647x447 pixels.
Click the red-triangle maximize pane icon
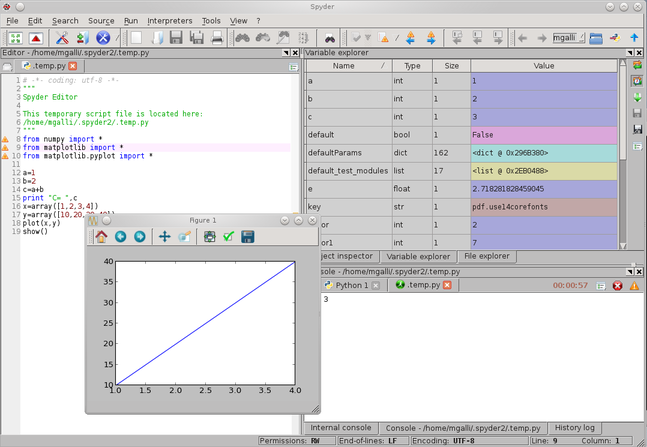coord(36,38)
